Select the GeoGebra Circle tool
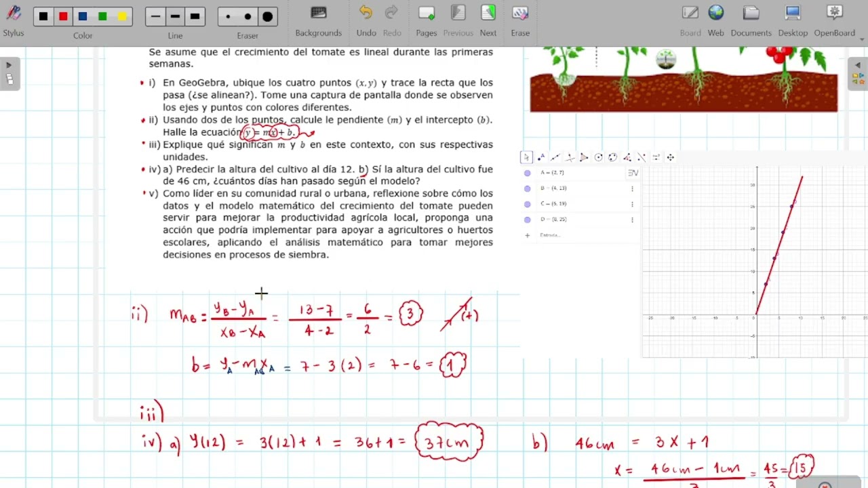 click(599, 157)
